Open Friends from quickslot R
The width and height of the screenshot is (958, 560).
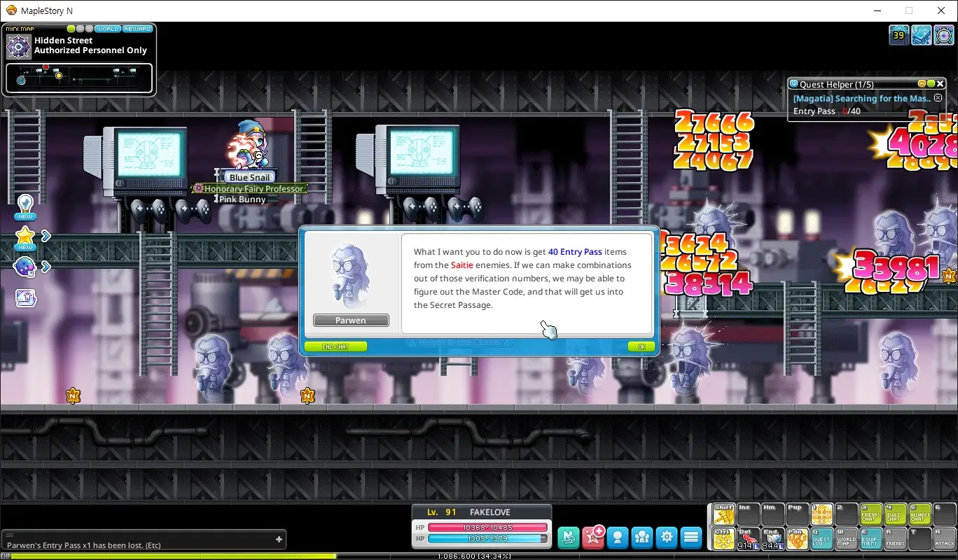896,538
